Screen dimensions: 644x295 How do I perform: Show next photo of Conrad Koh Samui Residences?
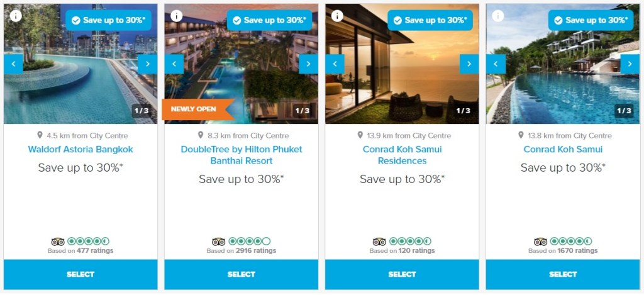point(469,64)
